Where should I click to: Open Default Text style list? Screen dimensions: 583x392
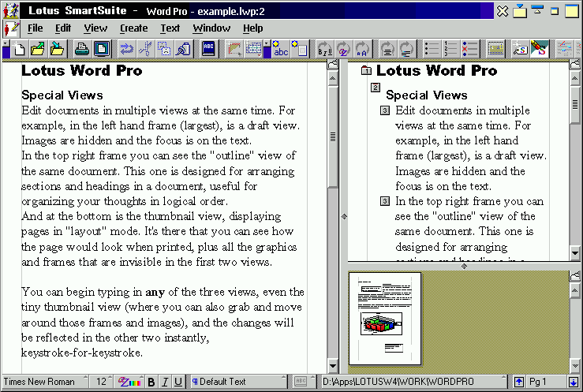tap(238, 382)
